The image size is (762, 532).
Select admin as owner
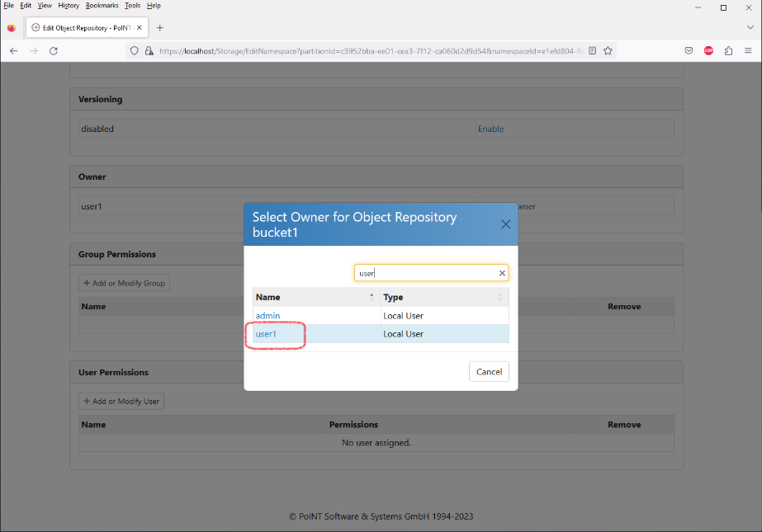(267, 316)
